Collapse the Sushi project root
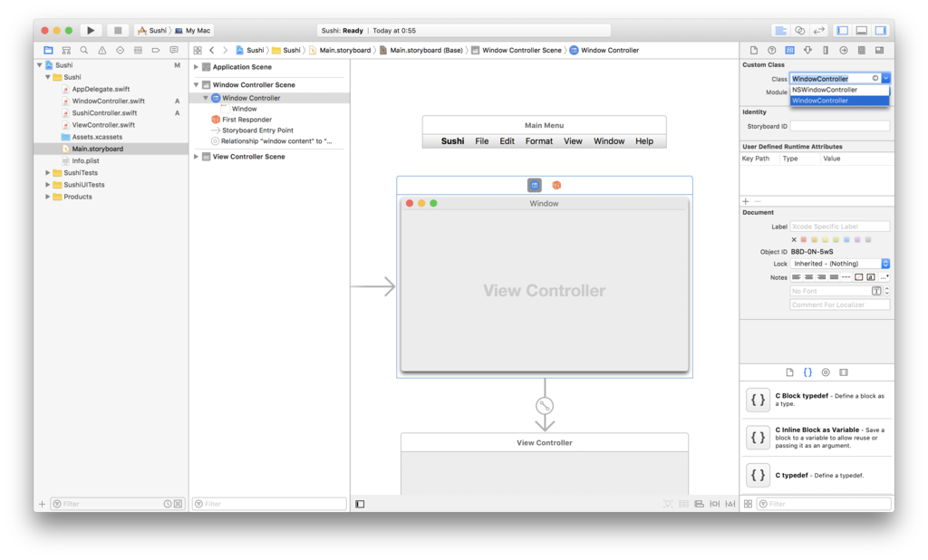The image size is (928, 560). [40, 65]
